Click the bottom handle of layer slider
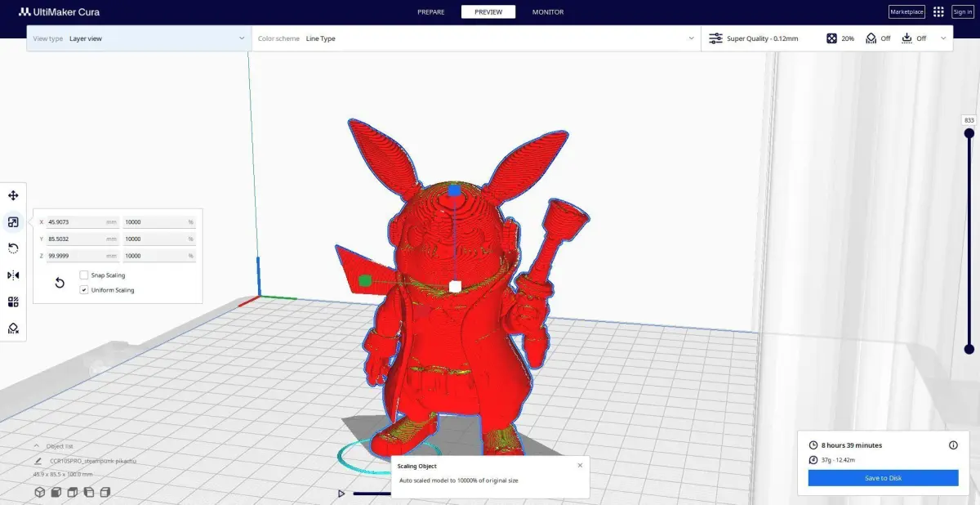Screen dimensions: 980x505 (969, 349)
